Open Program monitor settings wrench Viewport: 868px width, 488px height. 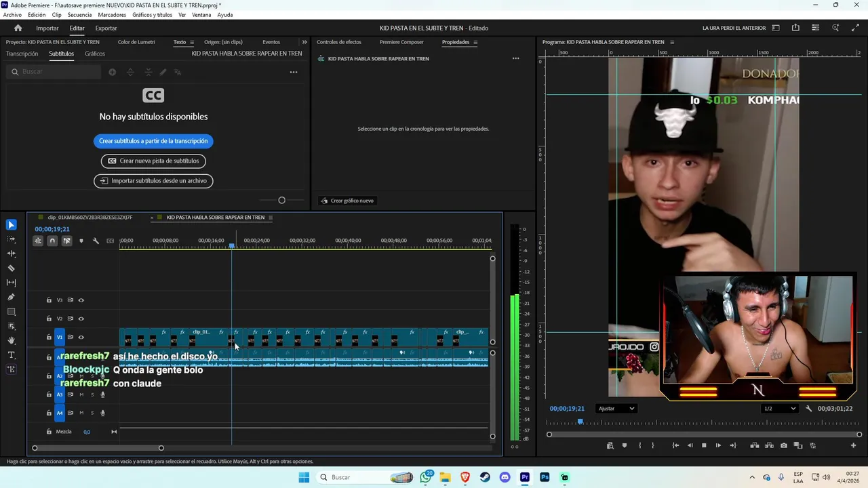click(808, 409)
